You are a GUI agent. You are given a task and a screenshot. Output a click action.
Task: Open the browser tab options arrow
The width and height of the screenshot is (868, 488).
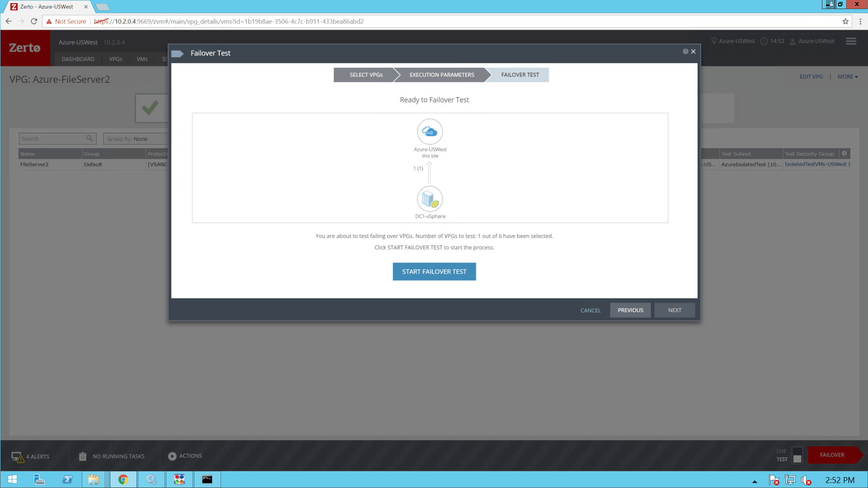click(x=102, y=7)
